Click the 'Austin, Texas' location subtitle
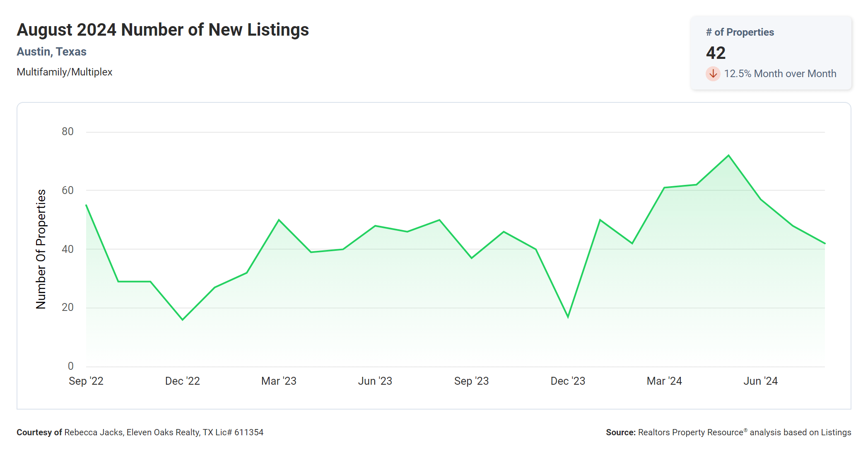 tap(51, 52)
